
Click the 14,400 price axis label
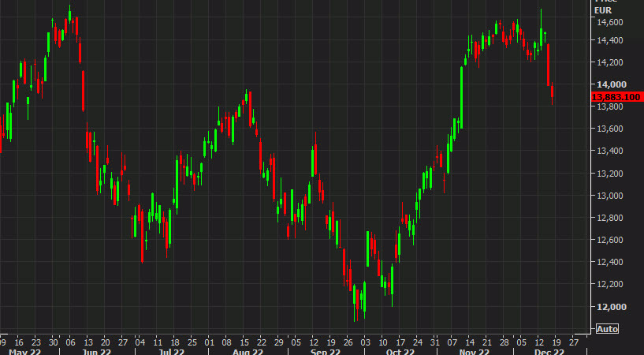[609, 40]
